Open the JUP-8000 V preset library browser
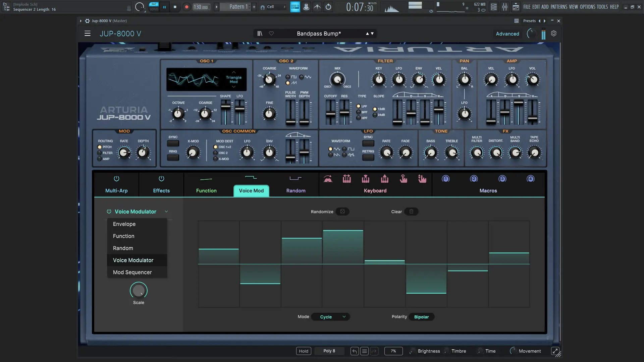 [259, 34]
